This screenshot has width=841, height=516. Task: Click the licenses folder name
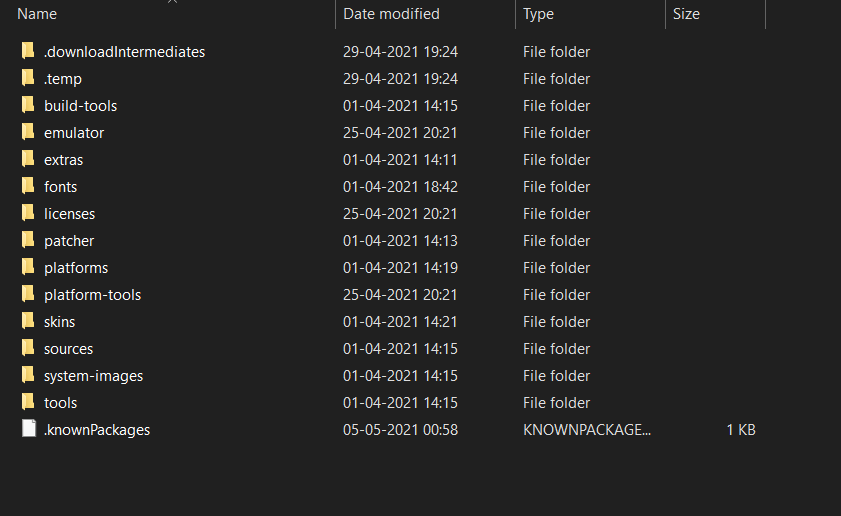[x=69, y=213]
